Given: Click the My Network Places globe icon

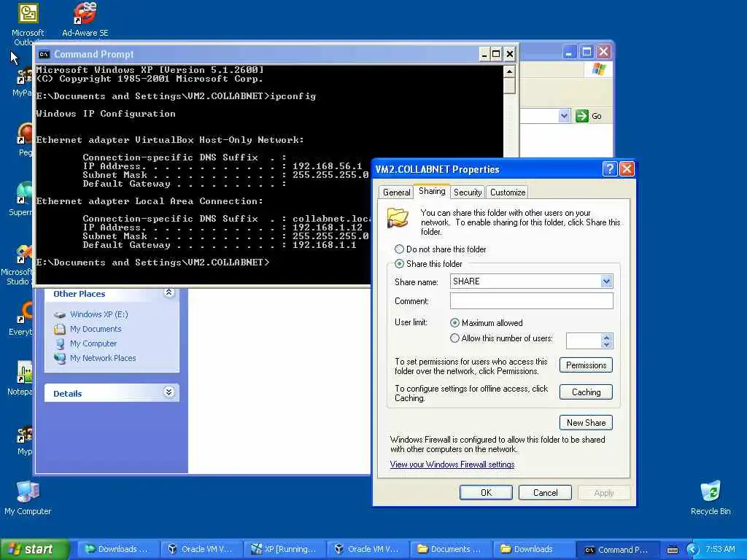Looking at the screenshot, I should coord(60,358).
